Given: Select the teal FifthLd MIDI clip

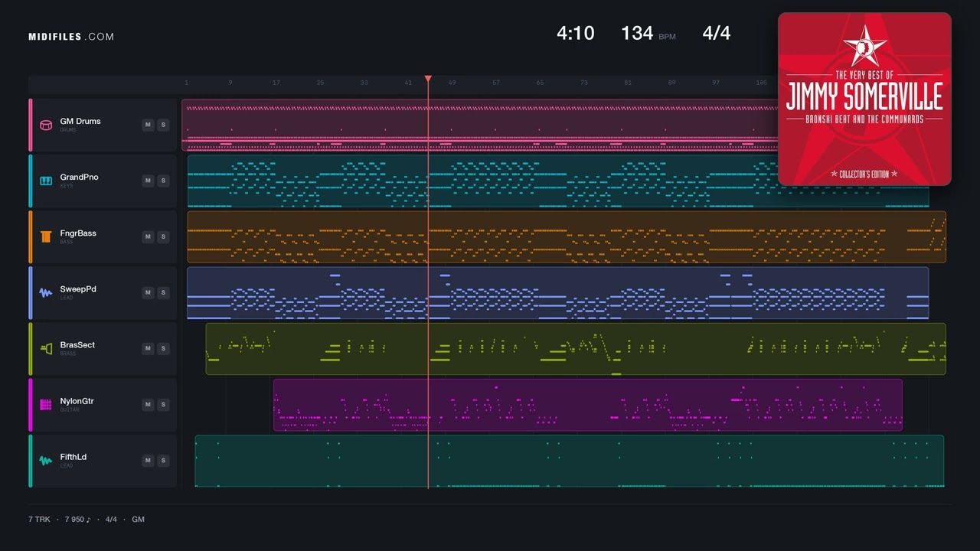Looking at the screenshot, I should tap(570, 460).
